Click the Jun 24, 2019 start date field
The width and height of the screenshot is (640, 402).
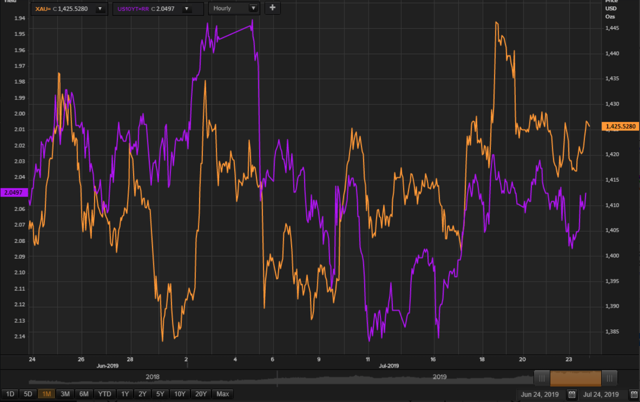tap(540, 394)
